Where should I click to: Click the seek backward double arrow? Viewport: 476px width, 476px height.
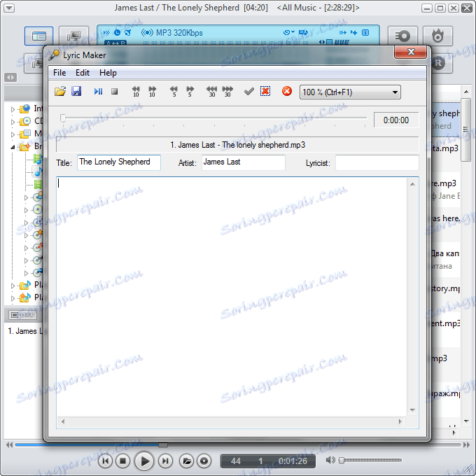click(x=9, y=445)
